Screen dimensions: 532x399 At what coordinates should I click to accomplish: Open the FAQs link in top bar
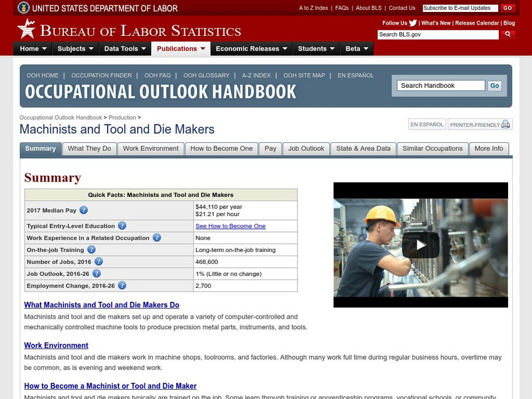[x=342, y=8]
